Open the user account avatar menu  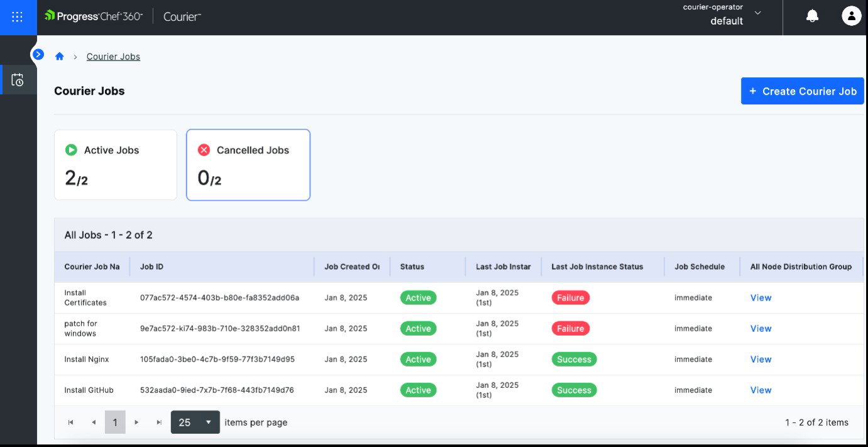point(851,16)
